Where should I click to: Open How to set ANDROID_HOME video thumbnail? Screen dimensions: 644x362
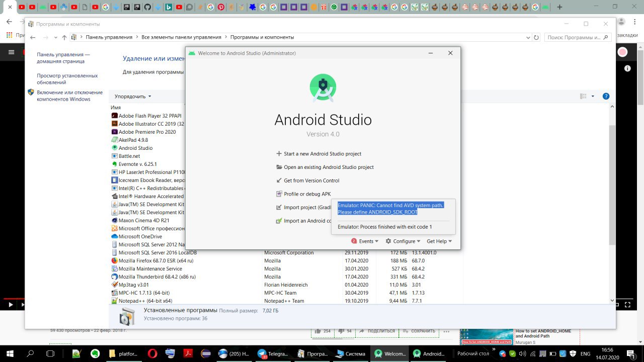point(487,336)
